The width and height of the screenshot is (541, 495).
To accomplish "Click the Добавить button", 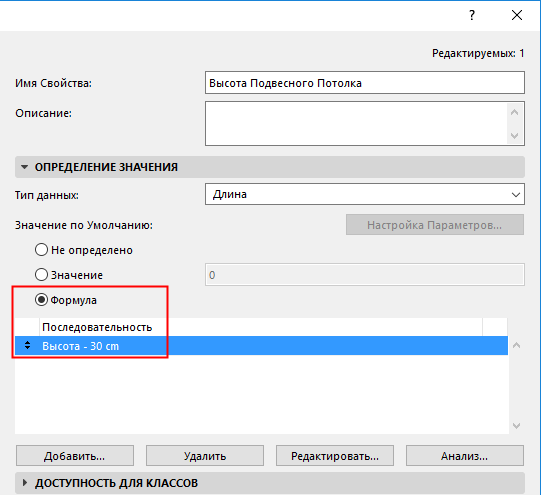I will pos(75,456).
